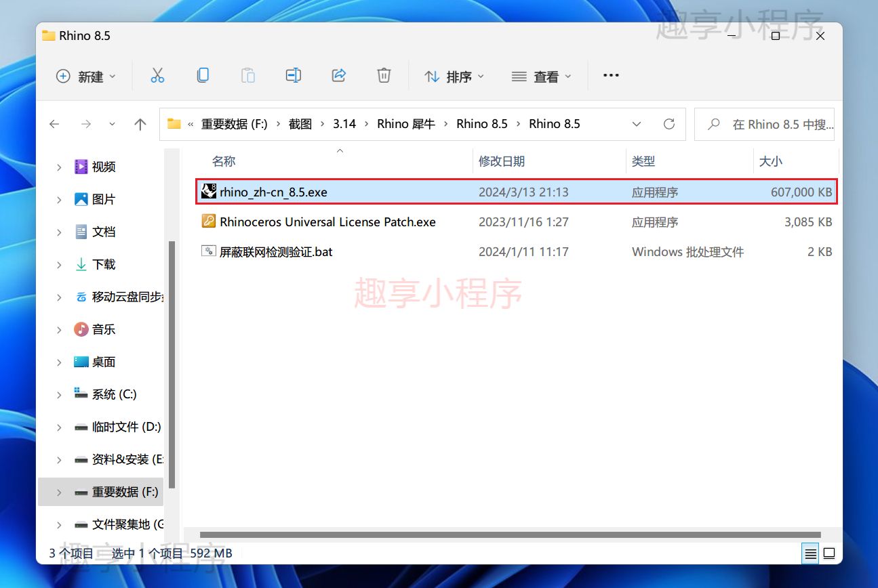Viewport: 878px width, 588px height.
Task: Select 资料&安装 (E:) drive in sidebar
Action: pos(127,459)
